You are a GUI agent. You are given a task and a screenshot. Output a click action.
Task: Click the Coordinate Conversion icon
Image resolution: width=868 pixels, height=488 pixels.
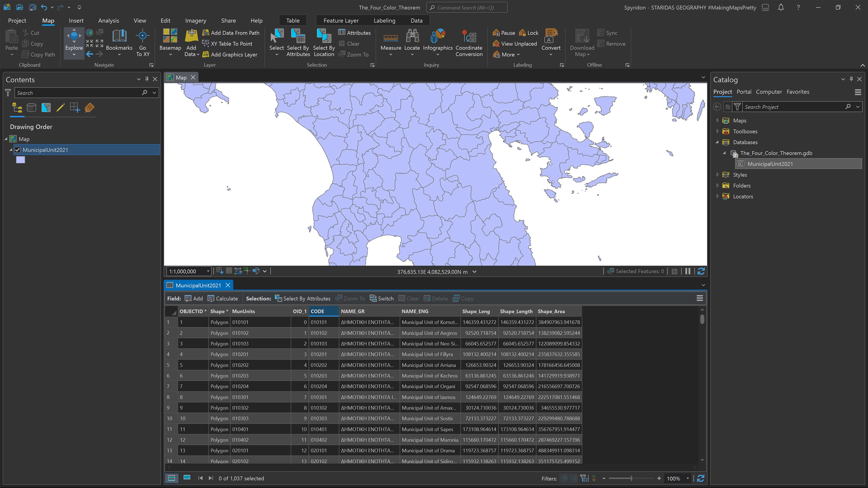[469, 36]
